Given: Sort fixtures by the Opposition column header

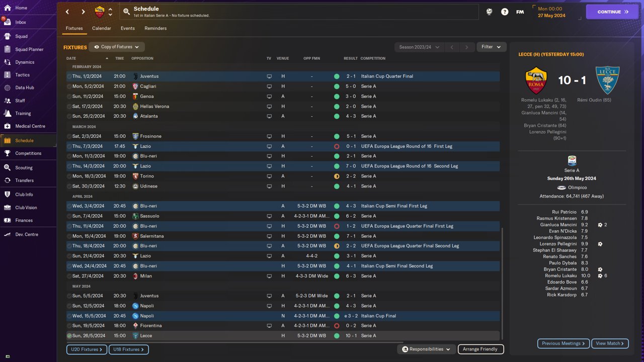Looking at the screenshot, I should 142,58.
